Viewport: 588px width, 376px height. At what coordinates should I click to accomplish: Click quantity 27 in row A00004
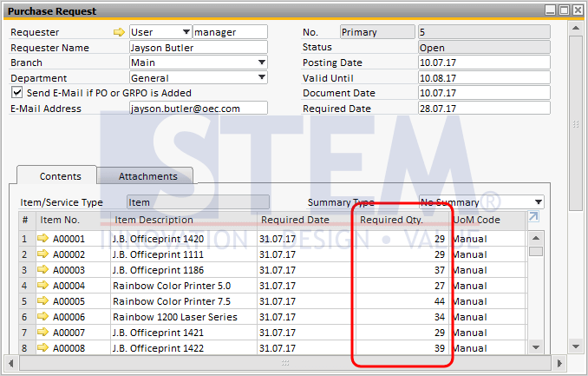(402, 286)
